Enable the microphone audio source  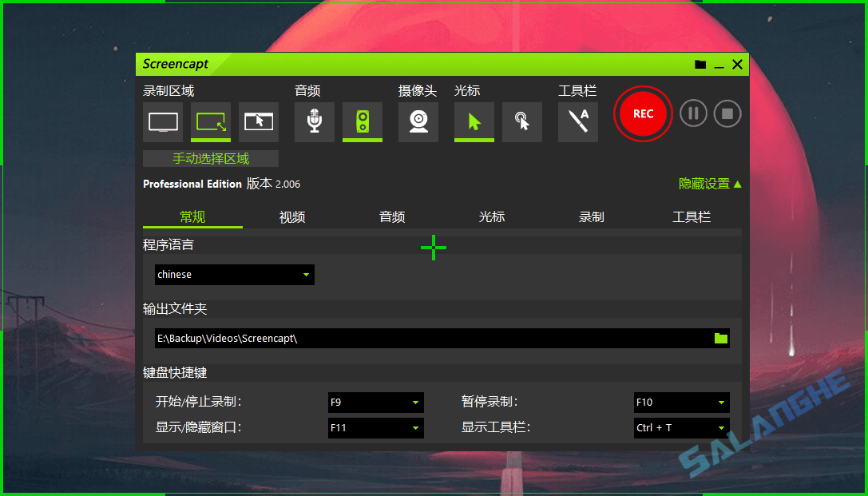point(314,121)
